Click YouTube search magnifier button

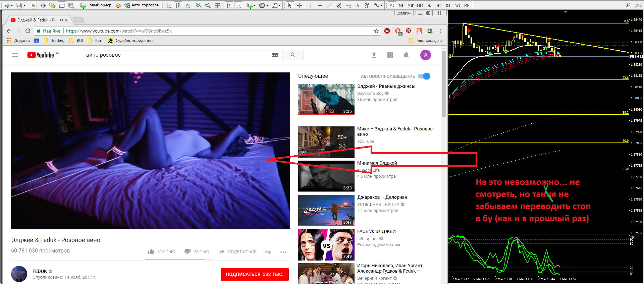tap(293, 55)
